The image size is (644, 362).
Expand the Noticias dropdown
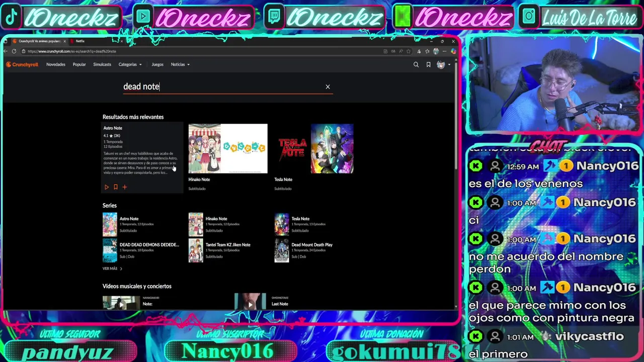tap(180, 64)
